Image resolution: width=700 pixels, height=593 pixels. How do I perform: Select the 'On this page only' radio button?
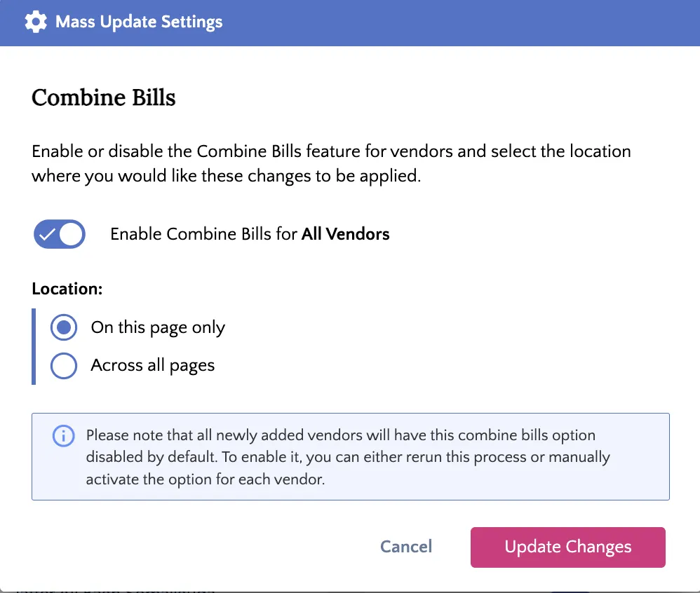click(x=63, y=327)
